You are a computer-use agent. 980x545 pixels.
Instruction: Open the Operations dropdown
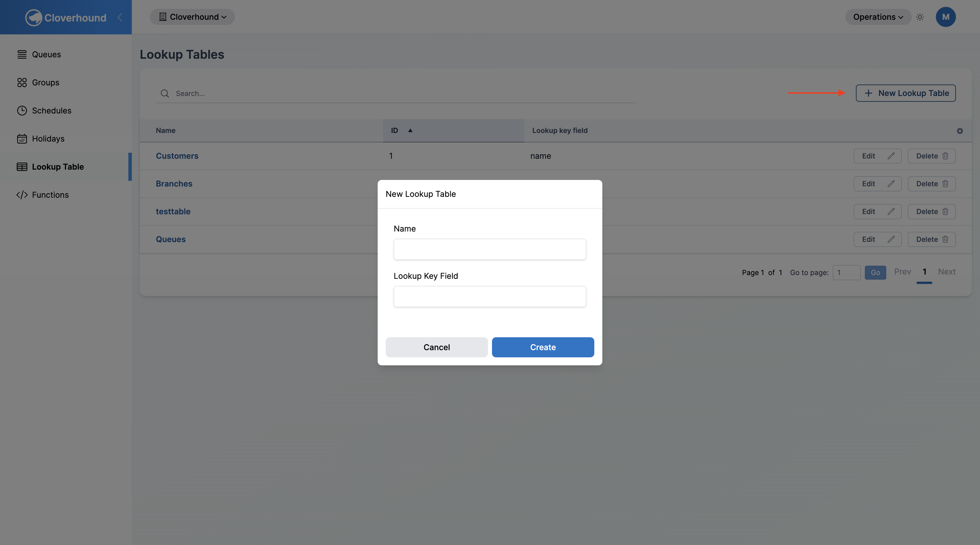878,17
